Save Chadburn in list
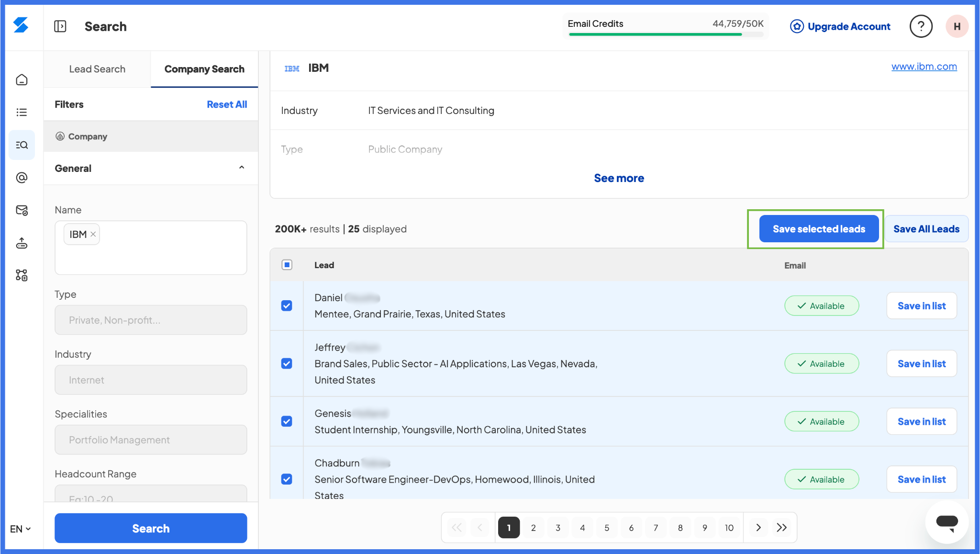 pos(922,479)
